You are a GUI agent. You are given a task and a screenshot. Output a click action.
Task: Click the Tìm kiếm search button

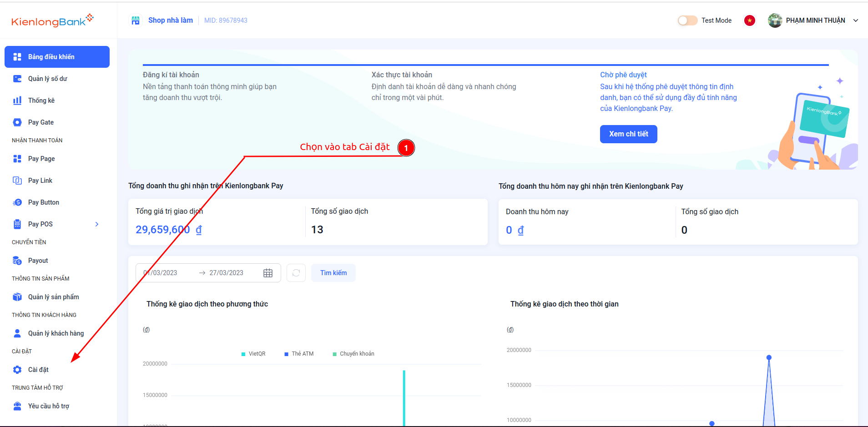point(333,273)
